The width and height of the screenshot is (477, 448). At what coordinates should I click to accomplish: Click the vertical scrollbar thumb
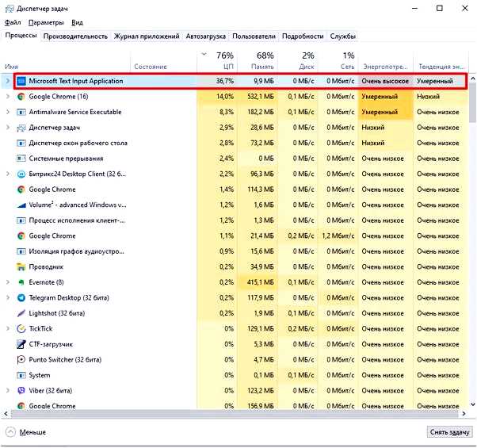coord(473,102)
